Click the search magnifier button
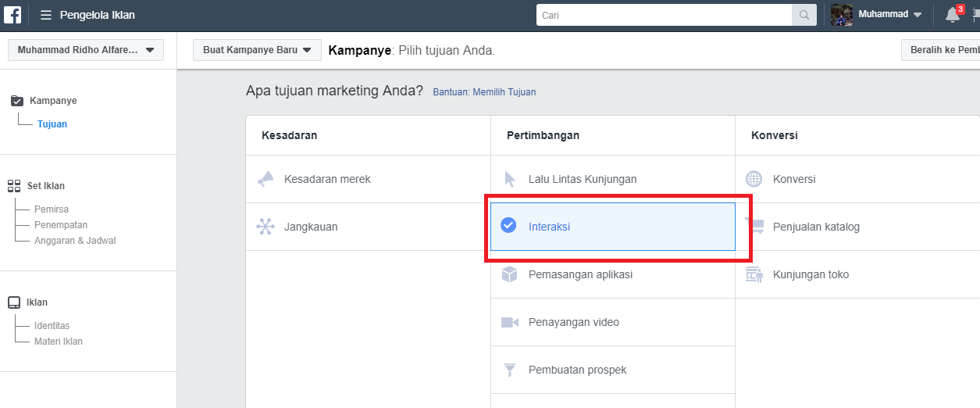 click(x=804, y=15)
